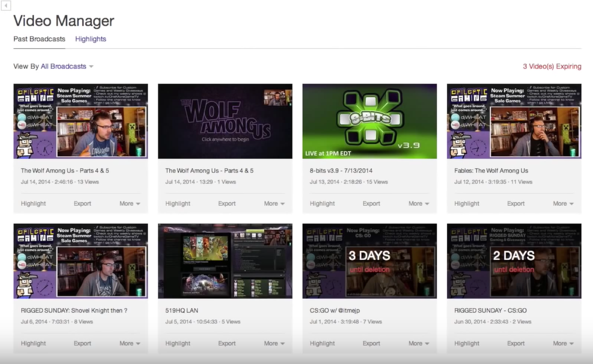Switch to the Past Broadcasts tab
The width and height of the screenshot is (593, 364).
(39, 39)
